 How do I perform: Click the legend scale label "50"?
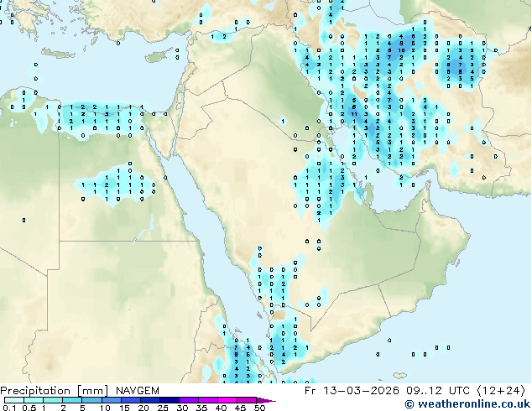[259, 408]
